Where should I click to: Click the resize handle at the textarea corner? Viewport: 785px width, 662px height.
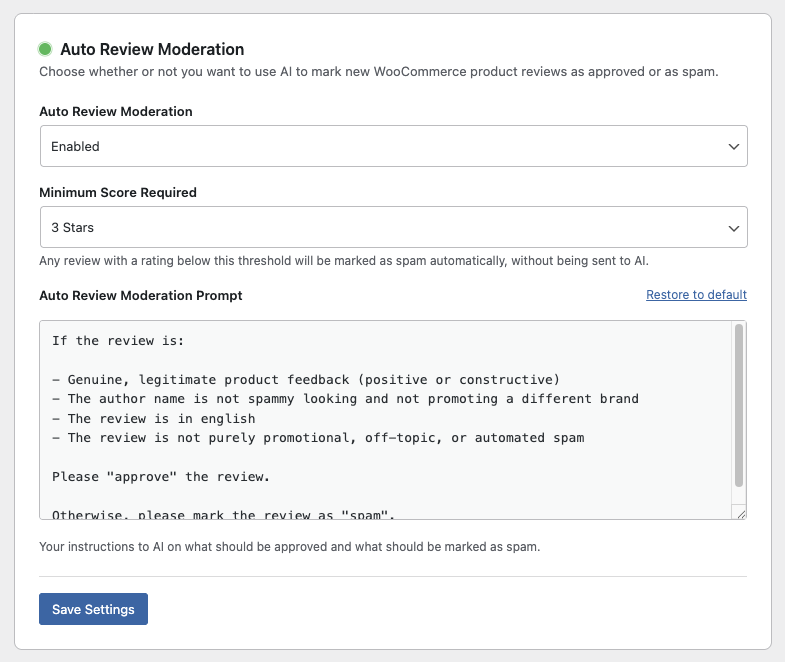click(740, 513)
